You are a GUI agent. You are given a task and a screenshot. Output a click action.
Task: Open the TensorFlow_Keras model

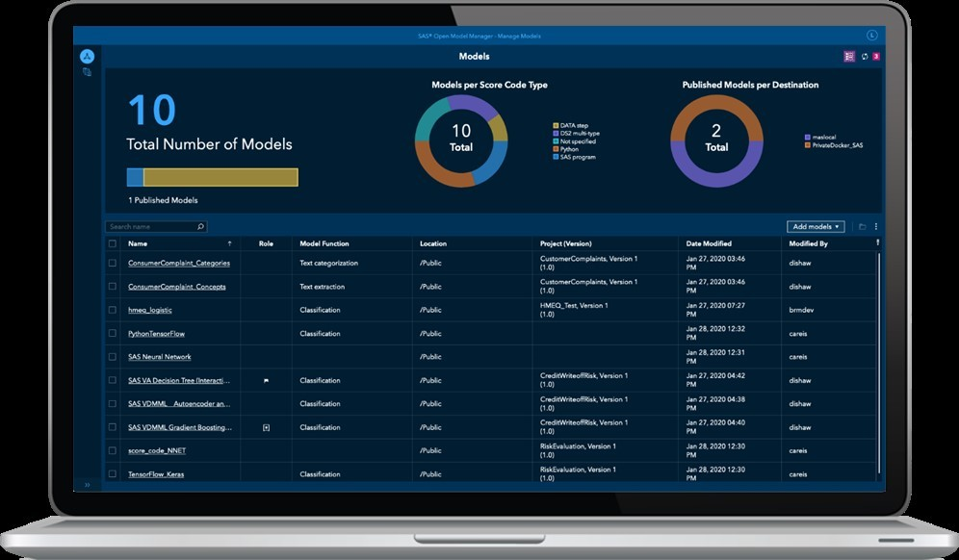click(156, 474)
